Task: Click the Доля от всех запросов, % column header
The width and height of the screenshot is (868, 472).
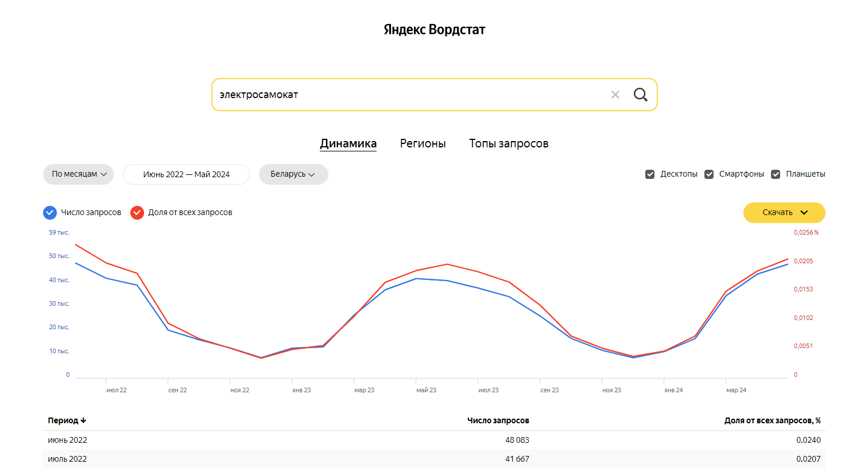Action: tap(772, 420)
